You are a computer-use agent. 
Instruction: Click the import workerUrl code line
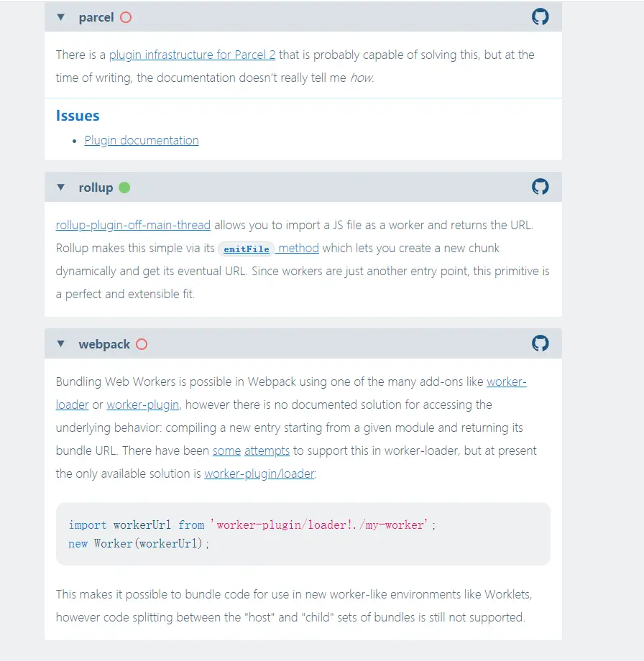tap(252, 524)
